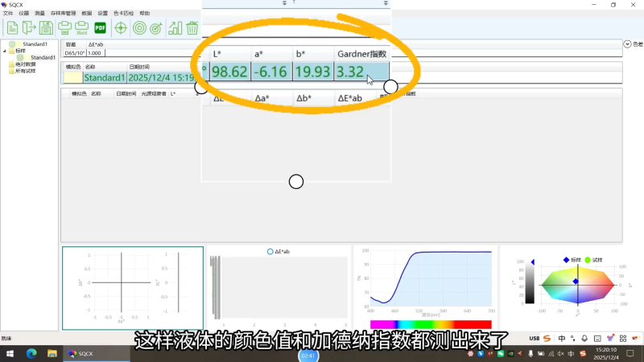
Task: Click the Sogou S logo in IME bar
Action: click(x=547, y=338)
